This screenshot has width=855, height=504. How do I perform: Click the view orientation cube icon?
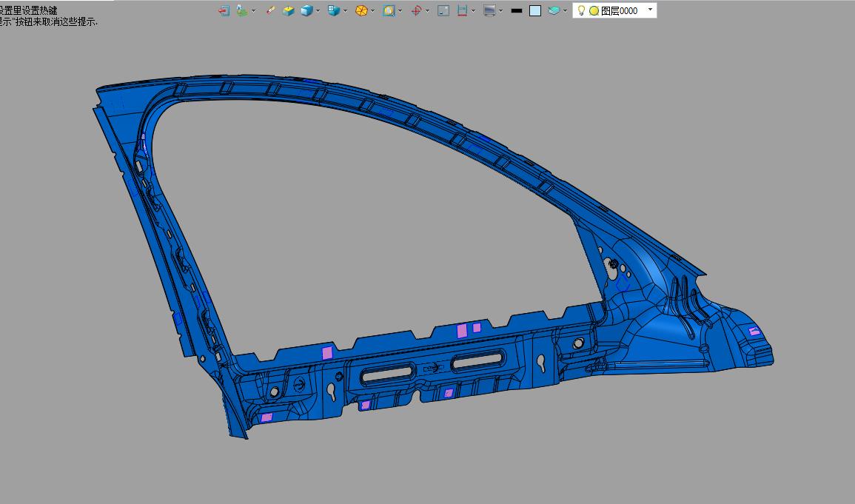[334, 10]
